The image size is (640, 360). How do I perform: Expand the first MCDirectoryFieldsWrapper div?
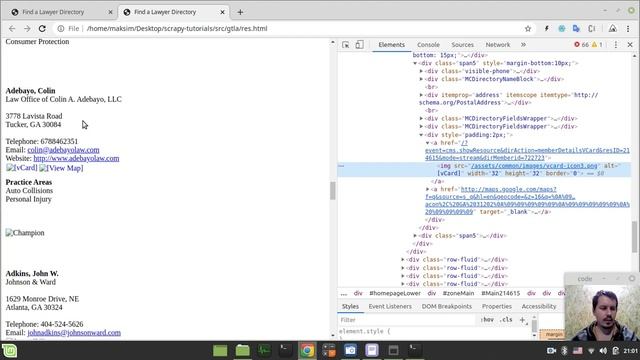tap(422, 118)
